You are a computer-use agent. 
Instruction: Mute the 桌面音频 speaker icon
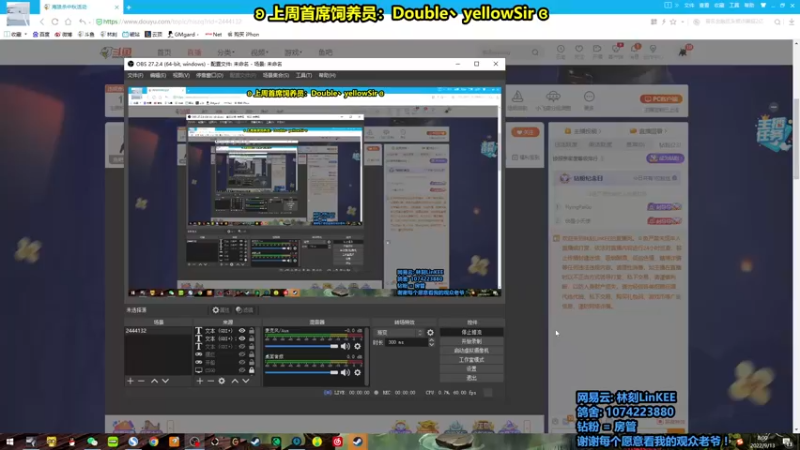(x=345, y=372)
